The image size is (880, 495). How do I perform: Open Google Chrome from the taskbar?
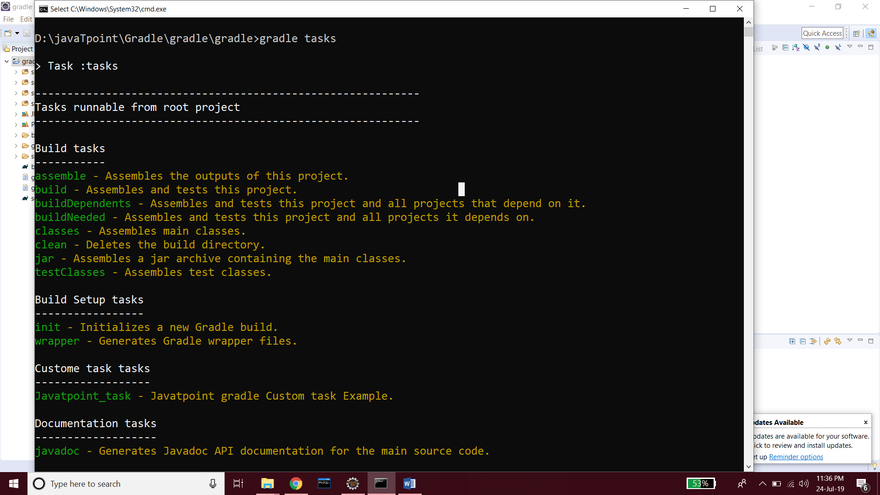tap(296, 483)
